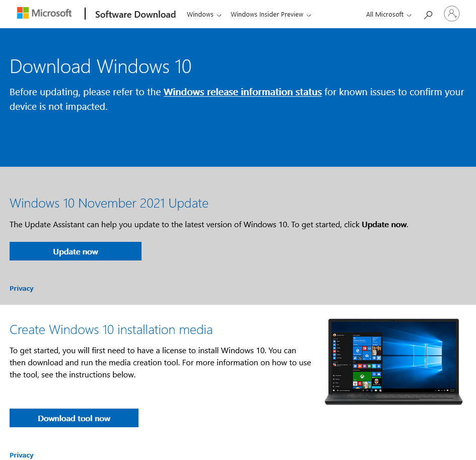Click the Windows 10 laptop image
The height and width of the screenshot is (460, 476).
coord(393,362)
